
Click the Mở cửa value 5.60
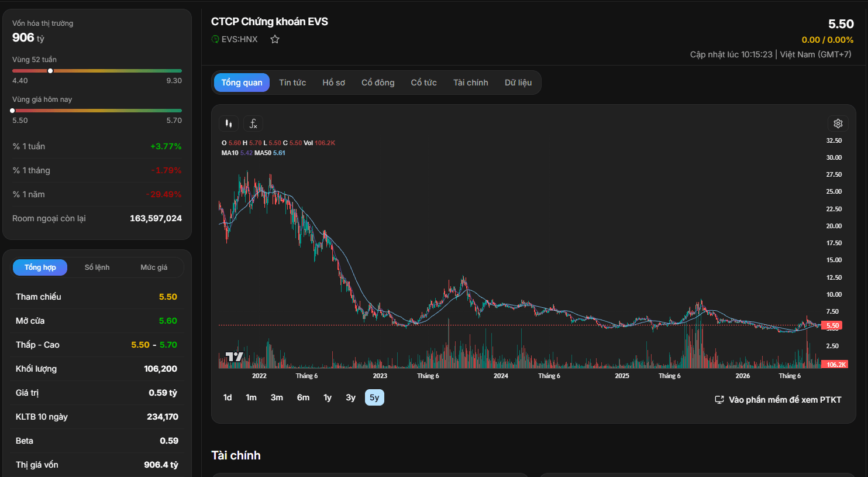tap(168, 321)
